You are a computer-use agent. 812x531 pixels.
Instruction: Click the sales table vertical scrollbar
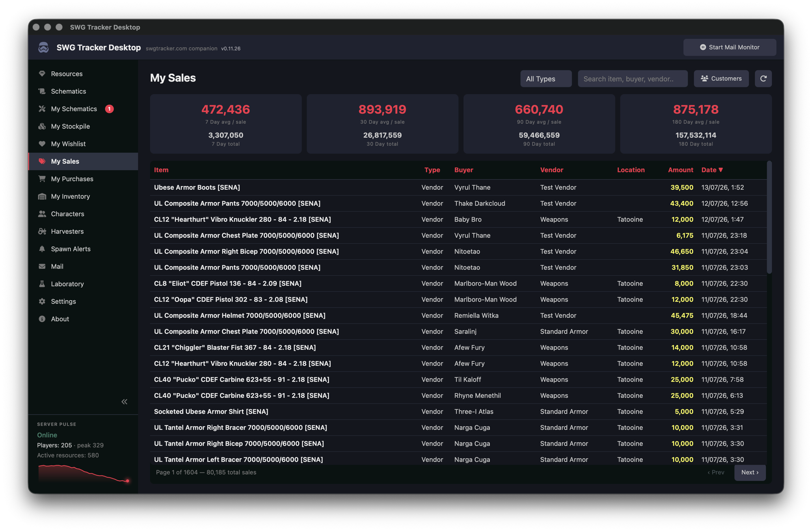pyautogui.click(x=769, y=217)
